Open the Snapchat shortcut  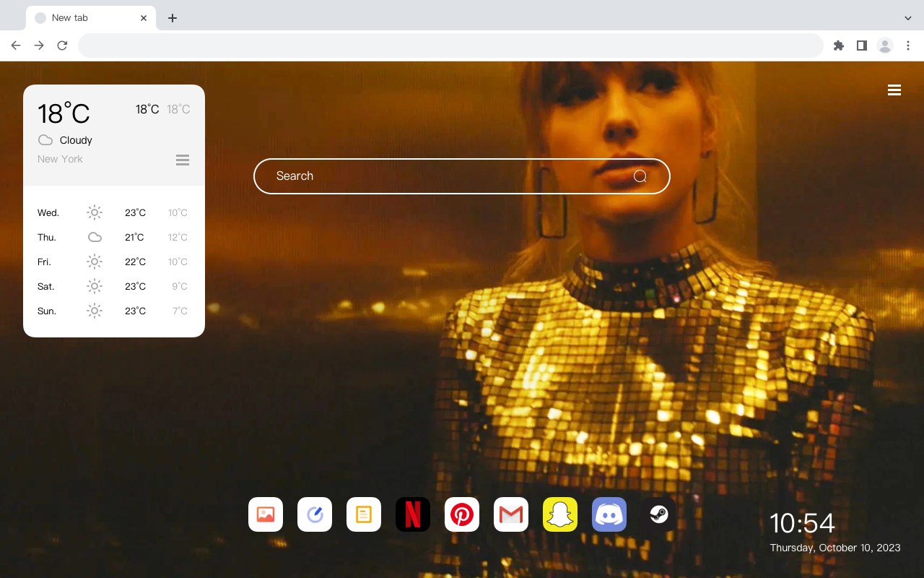(560, 514)
